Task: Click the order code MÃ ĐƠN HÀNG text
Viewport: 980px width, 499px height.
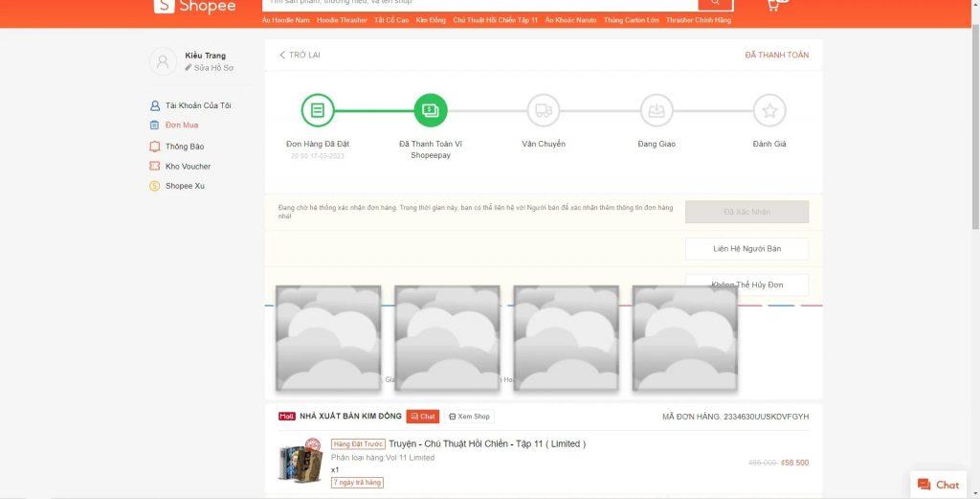Action: pyautogui.click(x=736, y=417)
